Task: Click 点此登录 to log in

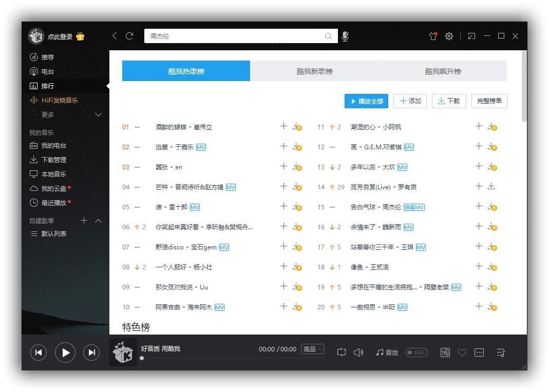Action: [x=60, y=37]
